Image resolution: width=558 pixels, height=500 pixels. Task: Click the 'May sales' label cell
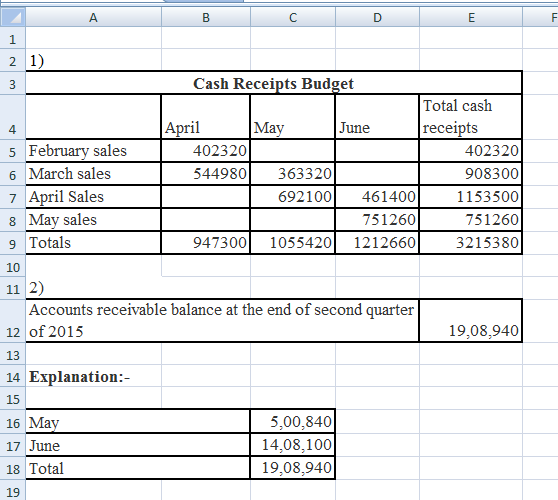pyautogui.click(x=93, y=220)
